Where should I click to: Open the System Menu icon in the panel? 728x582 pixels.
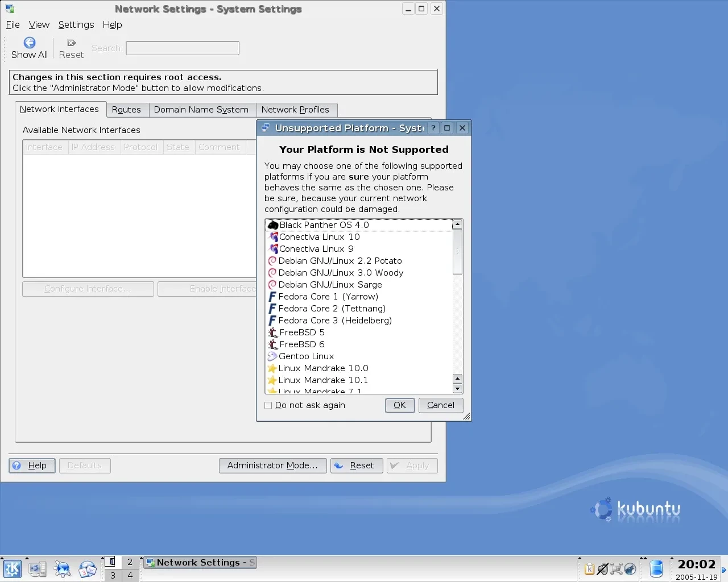click(x=38, y=569)
